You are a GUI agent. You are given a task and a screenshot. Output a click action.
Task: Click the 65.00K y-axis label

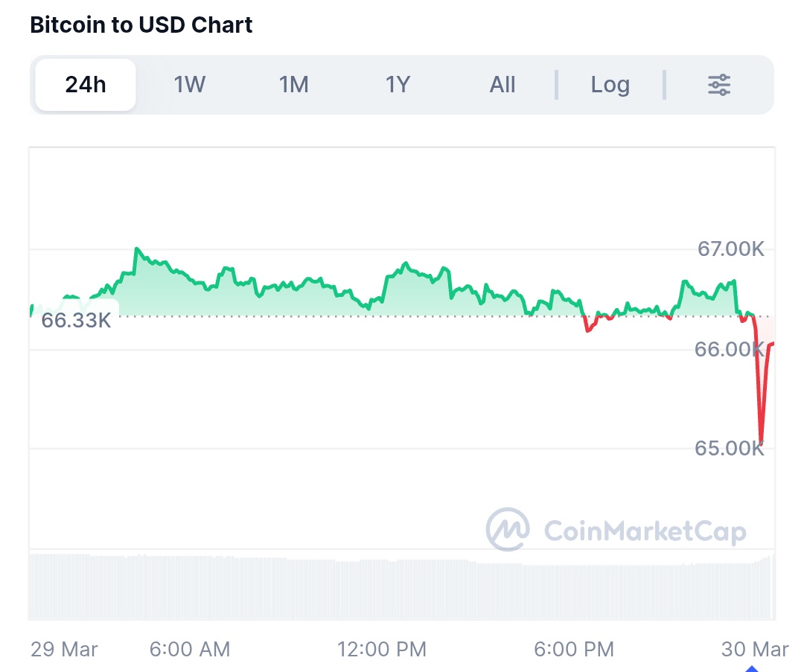coord(729,449)
